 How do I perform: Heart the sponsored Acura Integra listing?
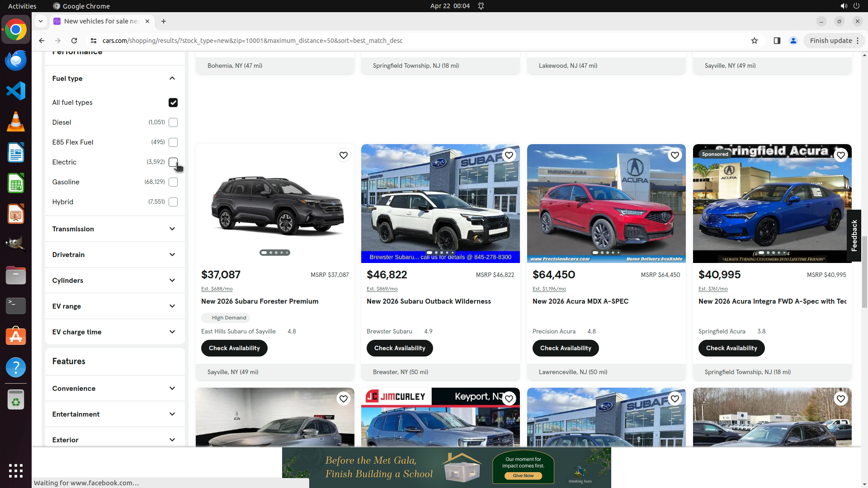pos(840,155)
